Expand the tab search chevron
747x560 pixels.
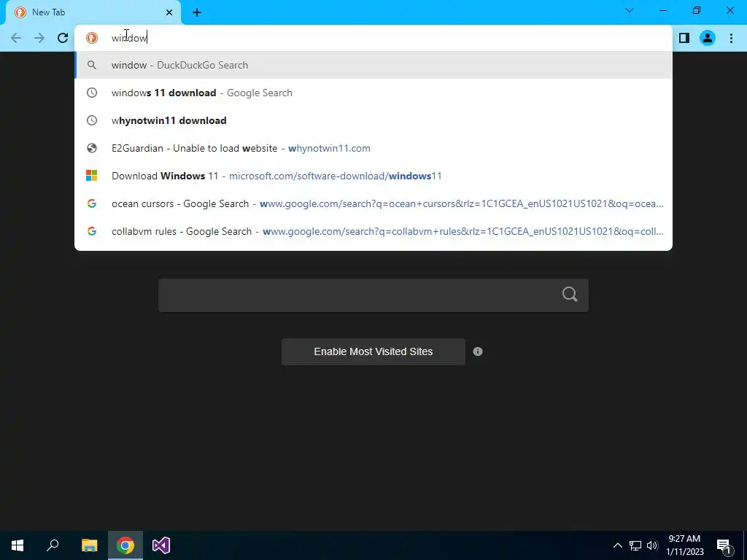point(630,10)
